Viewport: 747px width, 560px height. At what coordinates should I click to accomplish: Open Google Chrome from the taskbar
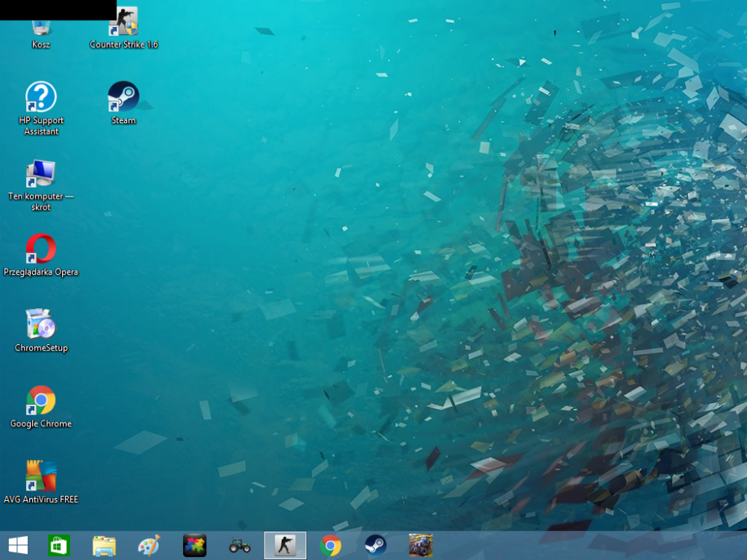tap(330, 546)
